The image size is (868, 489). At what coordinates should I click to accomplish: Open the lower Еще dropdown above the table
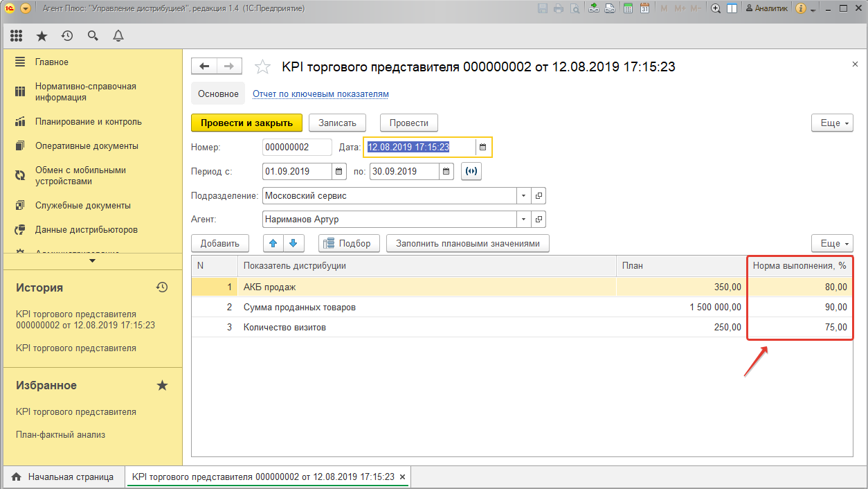tap(832, 243)
